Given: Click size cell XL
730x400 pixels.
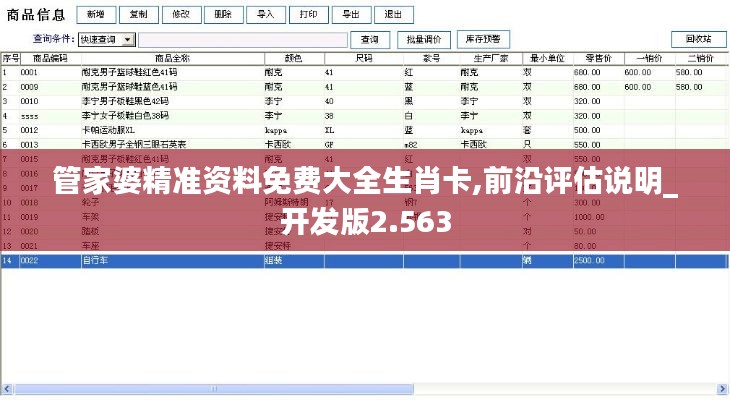Looking at the screenshot, I should point(330,130).
